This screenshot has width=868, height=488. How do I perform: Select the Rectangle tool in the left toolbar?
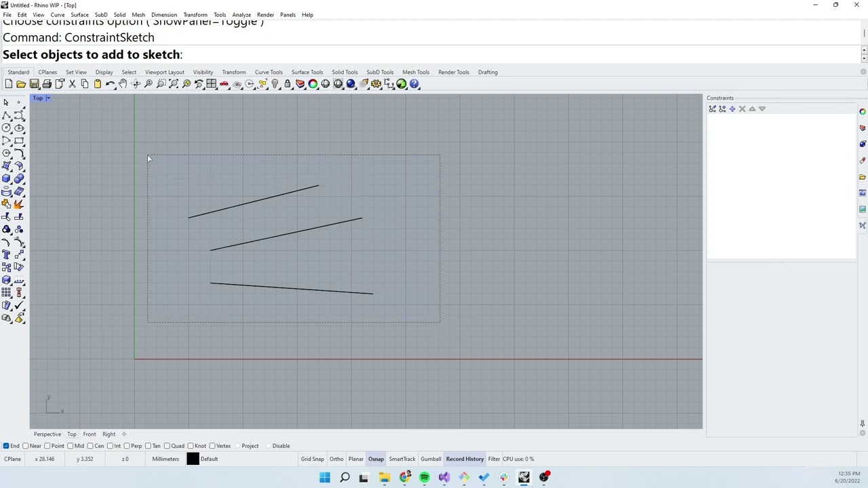click(x=19, y=141)
